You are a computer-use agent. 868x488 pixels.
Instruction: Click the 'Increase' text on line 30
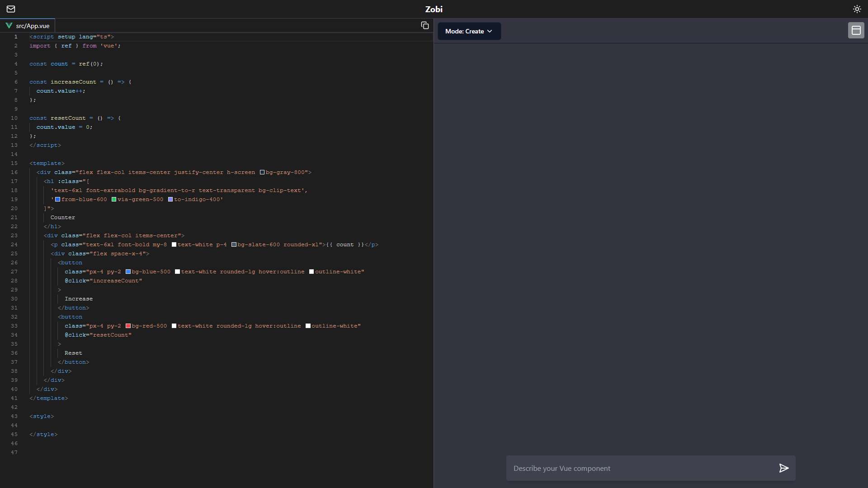(x=79, y=299)
